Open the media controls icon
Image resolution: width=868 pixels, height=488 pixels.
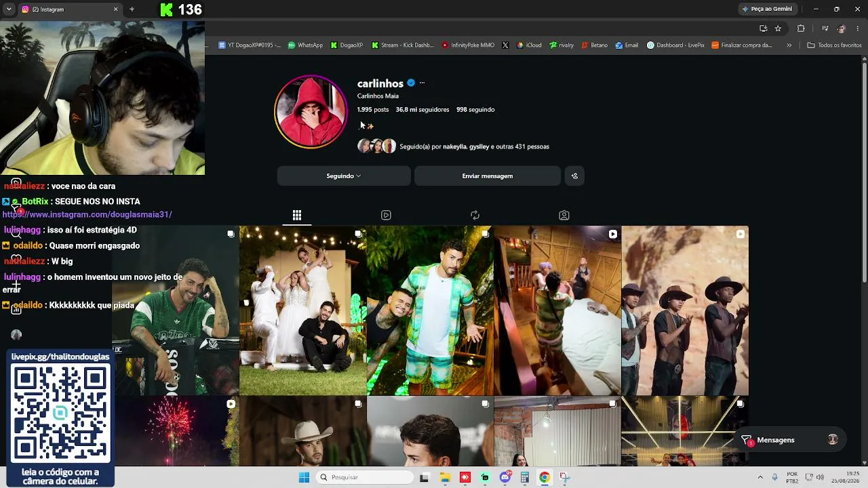825,28
